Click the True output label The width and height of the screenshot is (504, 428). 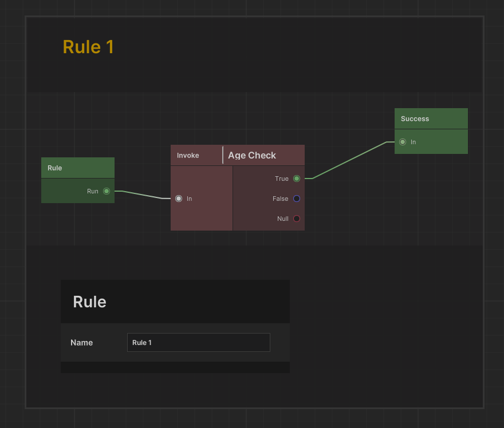coord(282,179)
